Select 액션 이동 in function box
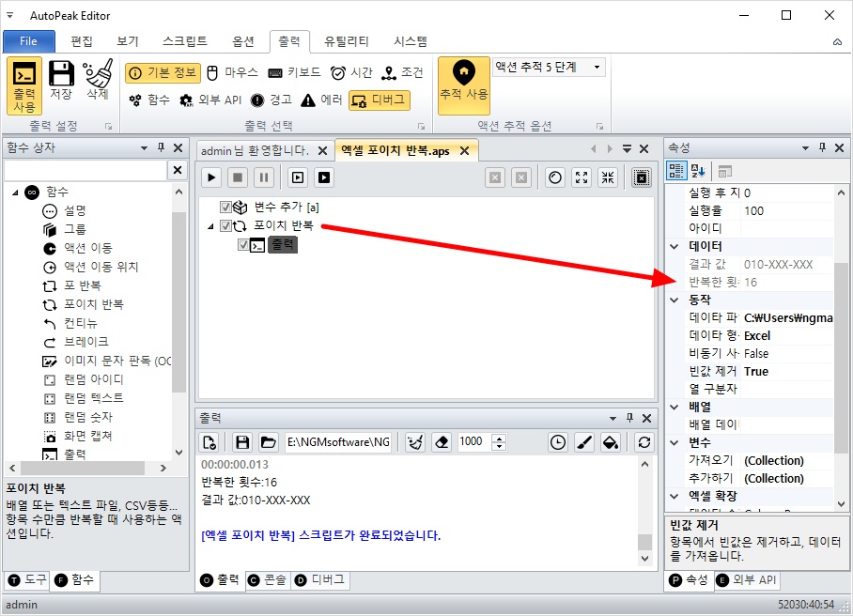Screen dimensions: 853x616 point(88,248)
